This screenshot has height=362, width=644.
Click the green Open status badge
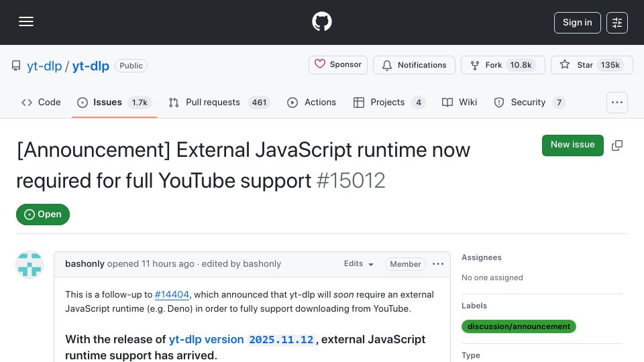click(x=43, y=215)
